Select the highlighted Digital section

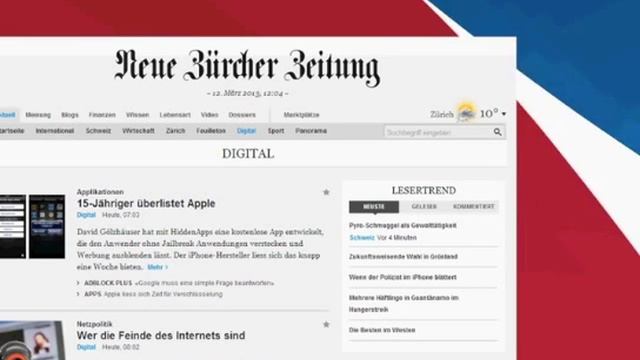click(246, 131)
